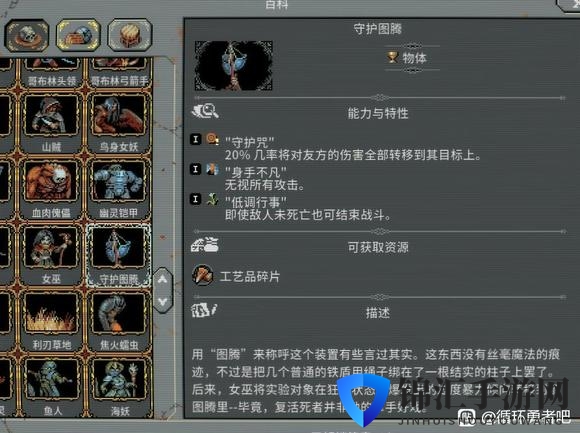Click the scroll down arrow
Screen dimensions: 580x433
[162, 301]
